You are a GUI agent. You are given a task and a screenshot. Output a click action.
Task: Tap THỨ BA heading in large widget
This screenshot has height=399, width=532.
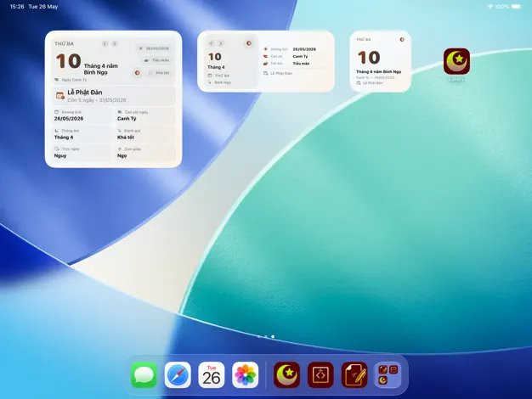tap(64, 44)
